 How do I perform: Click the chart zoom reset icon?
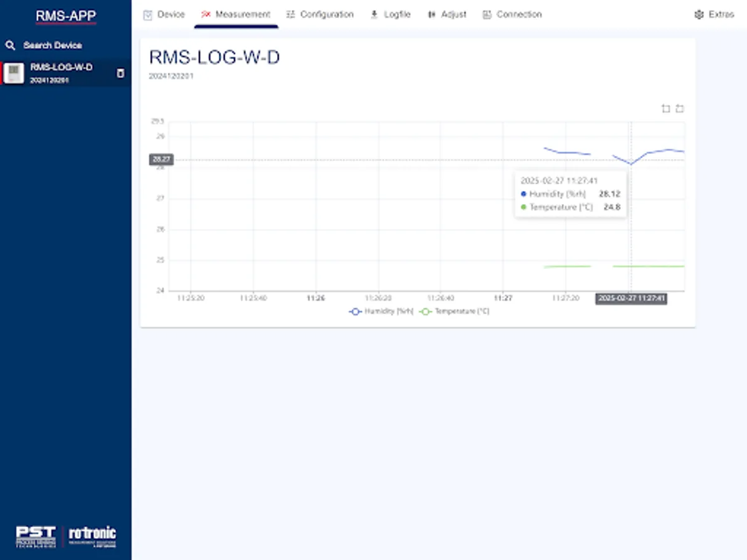679,108
